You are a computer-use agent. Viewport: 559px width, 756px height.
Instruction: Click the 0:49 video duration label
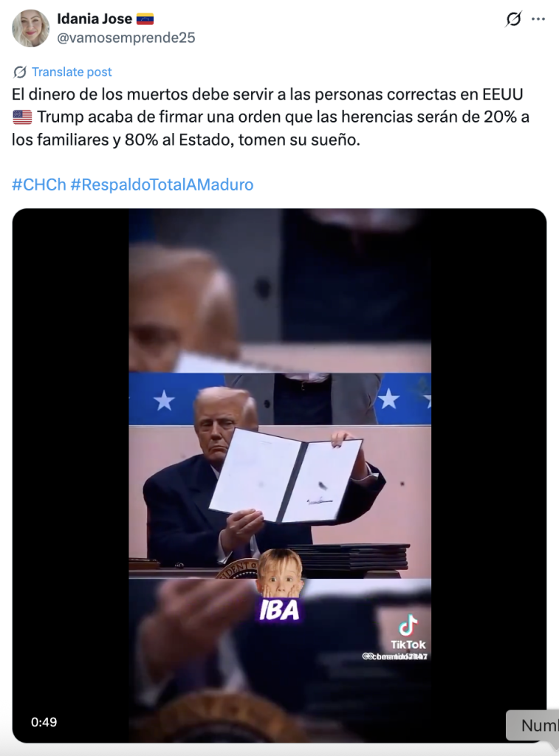(x=44, y=722)
